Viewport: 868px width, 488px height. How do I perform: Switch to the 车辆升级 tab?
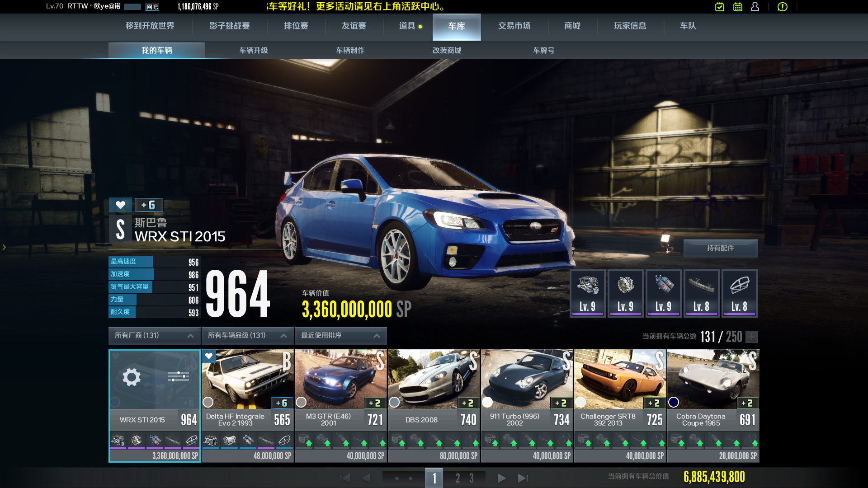point(254,51)
